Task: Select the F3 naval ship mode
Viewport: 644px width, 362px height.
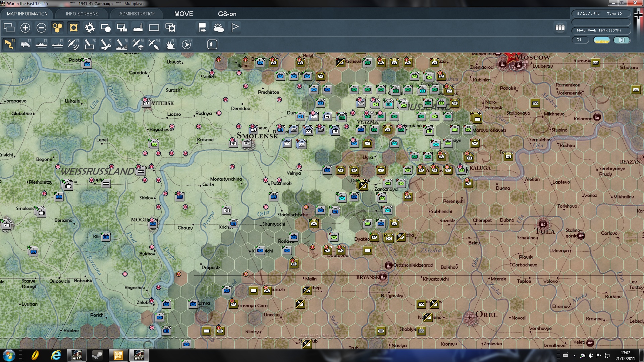Action: tap(41, 44)
